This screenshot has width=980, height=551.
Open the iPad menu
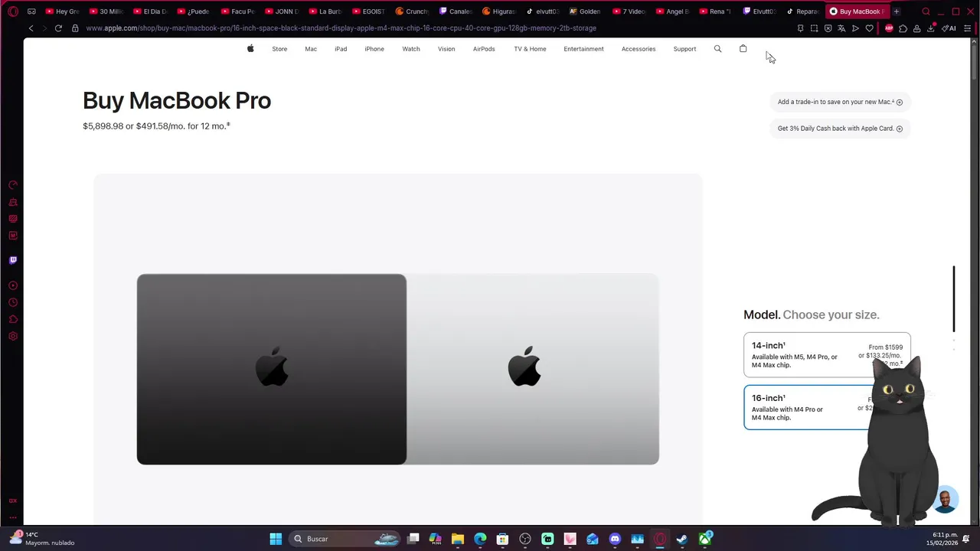point(341,49)
